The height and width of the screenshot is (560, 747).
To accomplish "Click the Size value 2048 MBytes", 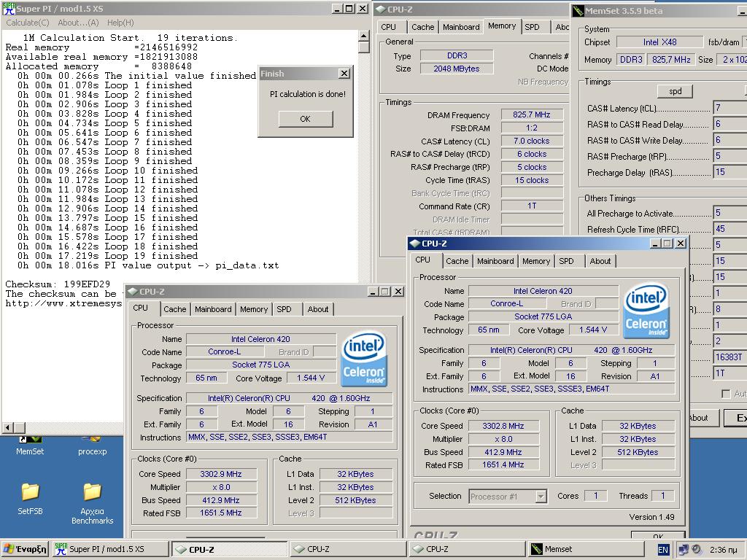I will tap(457, 69).
